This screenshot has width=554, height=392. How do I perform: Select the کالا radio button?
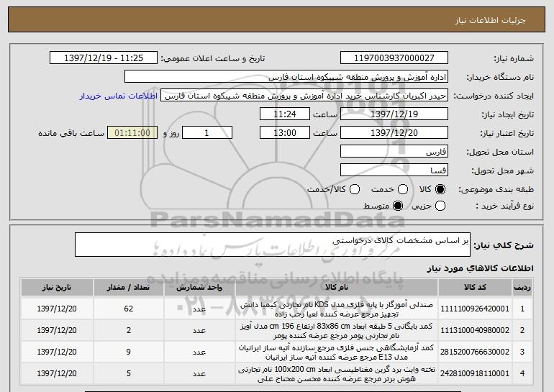(x=440, y=190)
